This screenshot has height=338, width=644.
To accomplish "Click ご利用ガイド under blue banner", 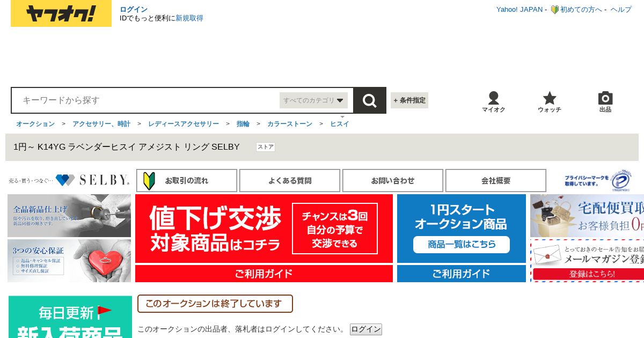I will tap(462, 274).
